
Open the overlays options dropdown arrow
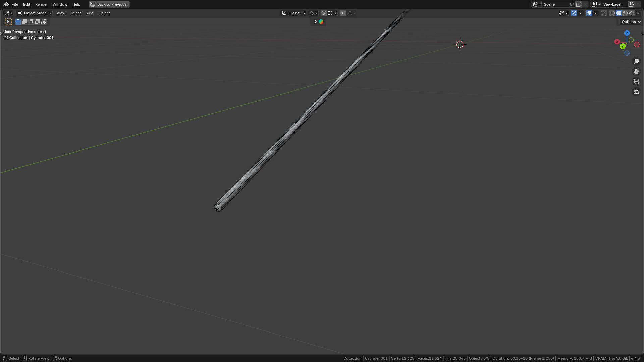(595, 13)
